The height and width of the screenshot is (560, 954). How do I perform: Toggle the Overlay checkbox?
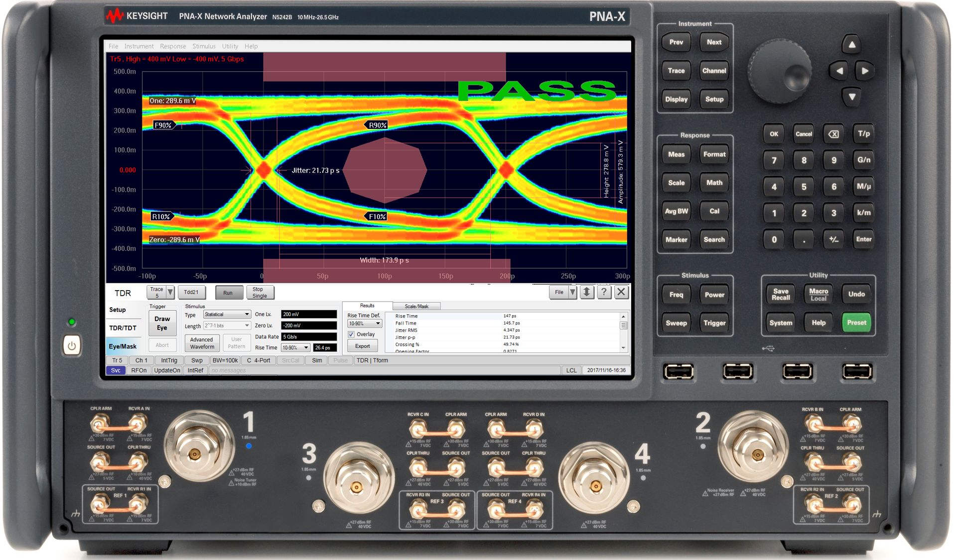pos(351,335)
